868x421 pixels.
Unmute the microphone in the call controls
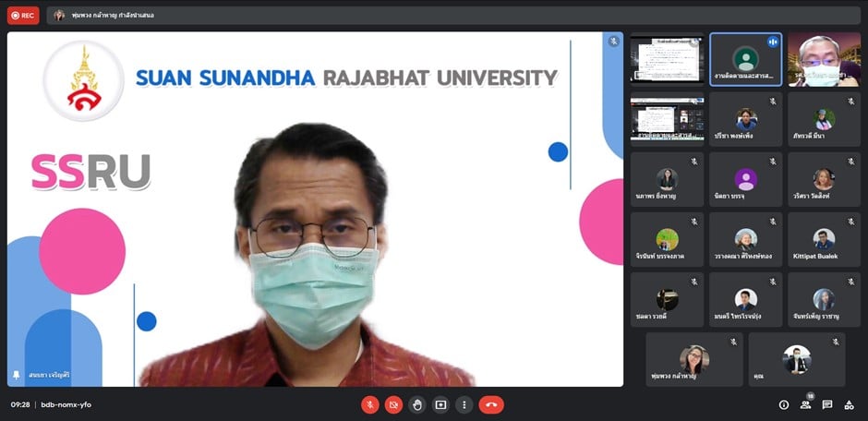[x=369, y=404]
